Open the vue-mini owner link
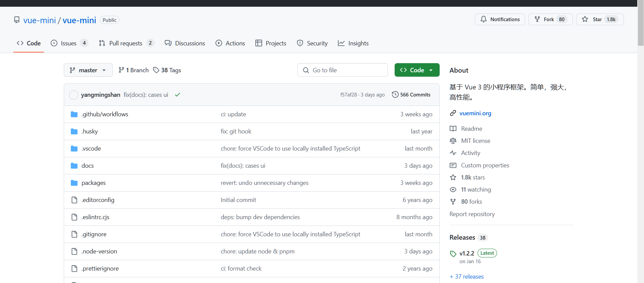 click(x=40, y=20)
